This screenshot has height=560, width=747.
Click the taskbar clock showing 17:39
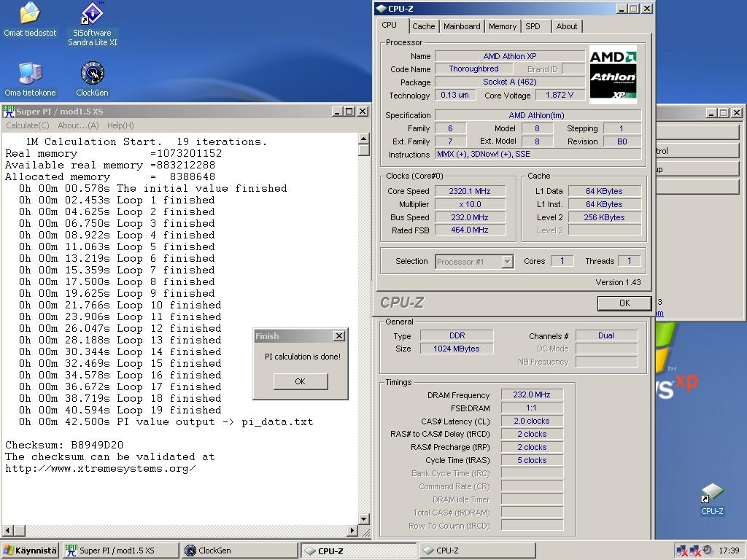(729, 551)
